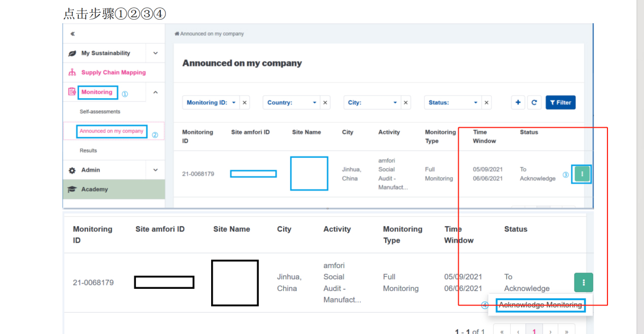
Task: Expand the My Sustainability section chevron
Action: (155, 53)
